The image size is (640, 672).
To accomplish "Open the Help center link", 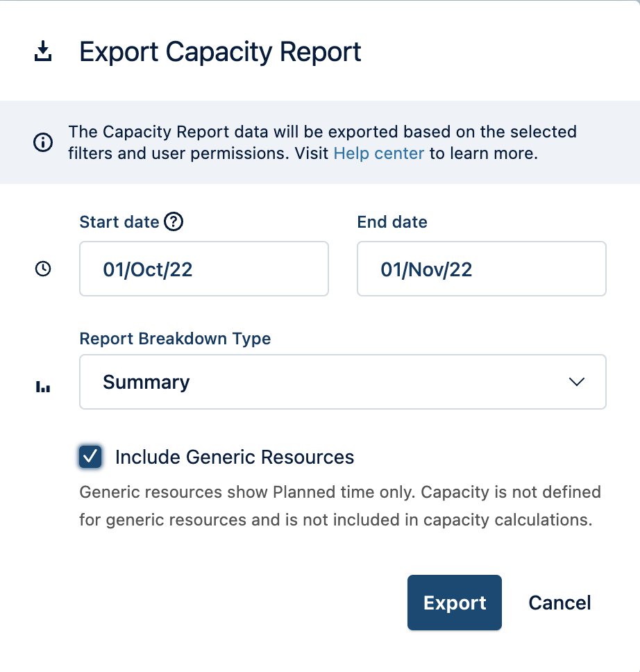I will [378, 153].
